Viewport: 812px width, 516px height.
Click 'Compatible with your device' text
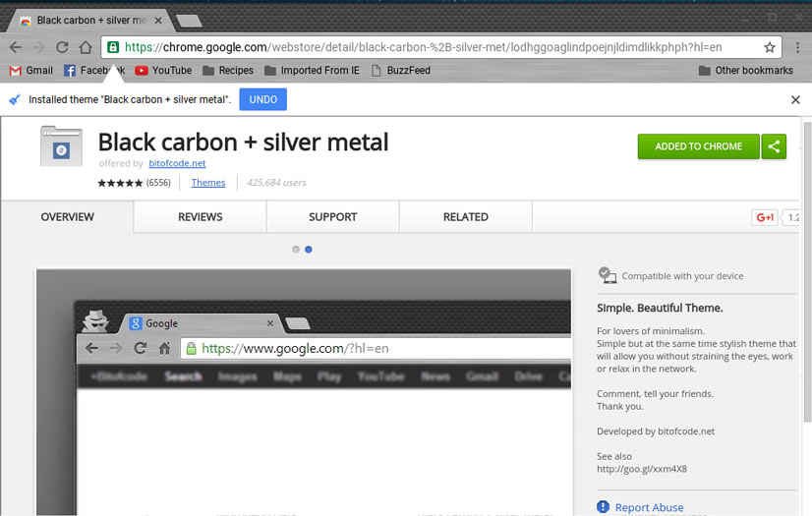point(682,276)
